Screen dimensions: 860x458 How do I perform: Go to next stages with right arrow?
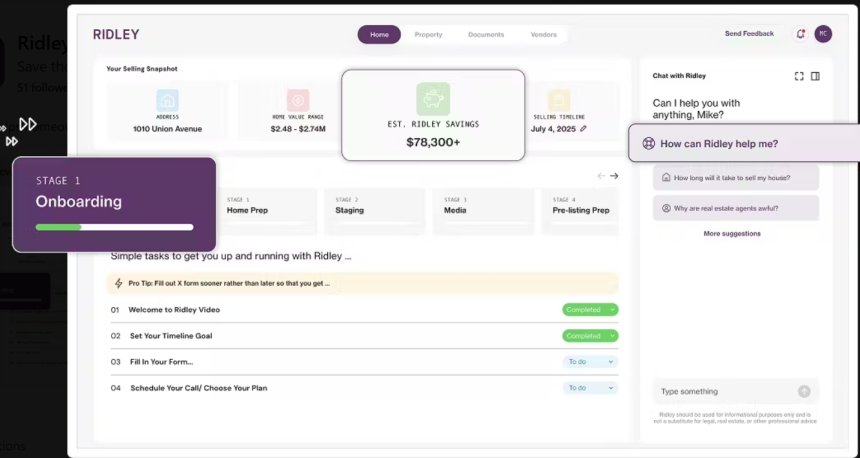[x=614, y=176]
